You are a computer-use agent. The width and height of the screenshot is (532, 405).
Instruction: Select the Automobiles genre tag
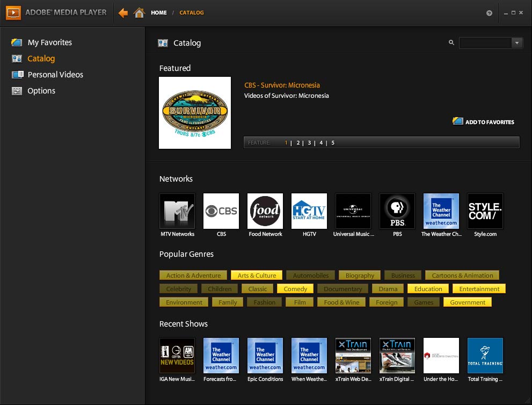310,276
